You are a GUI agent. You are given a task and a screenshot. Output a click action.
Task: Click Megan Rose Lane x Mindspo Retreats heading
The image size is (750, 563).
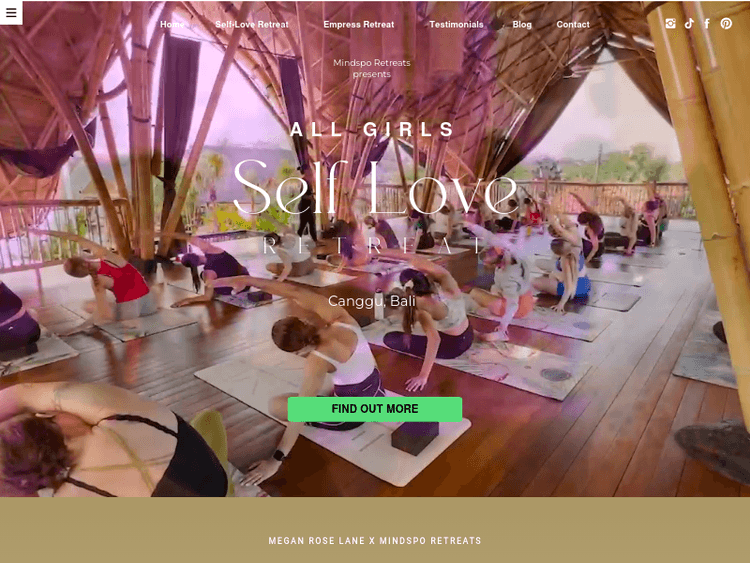[x=375, y=541]
